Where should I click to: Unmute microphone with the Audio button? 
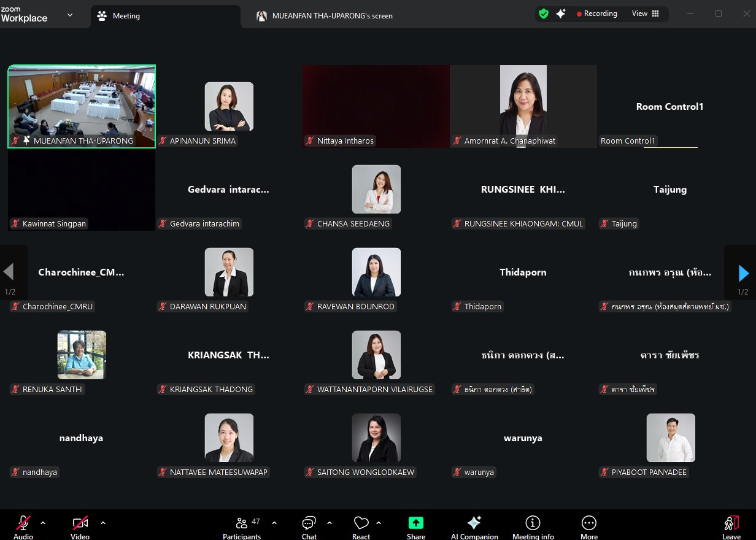[x=23, y=525]
